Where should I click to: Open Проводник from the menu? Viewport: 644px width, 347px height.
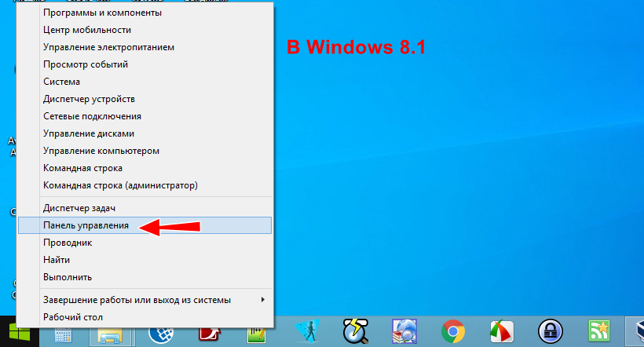click(145, 243)
